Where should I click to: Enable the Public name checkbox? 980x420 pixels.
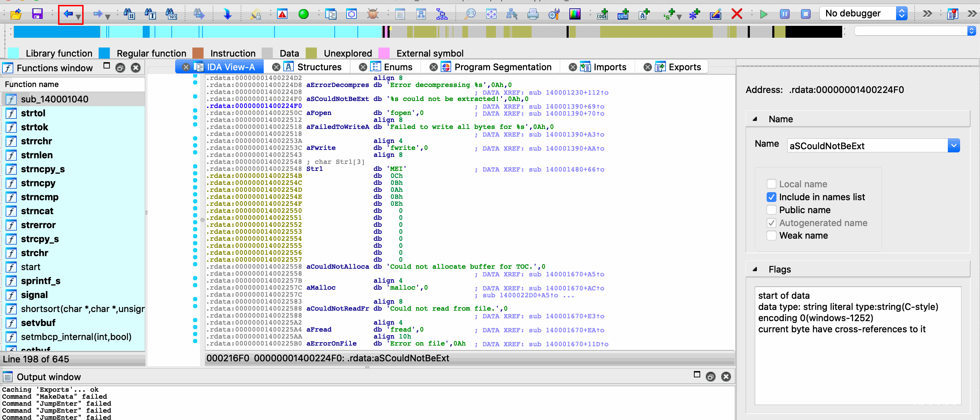771,210
